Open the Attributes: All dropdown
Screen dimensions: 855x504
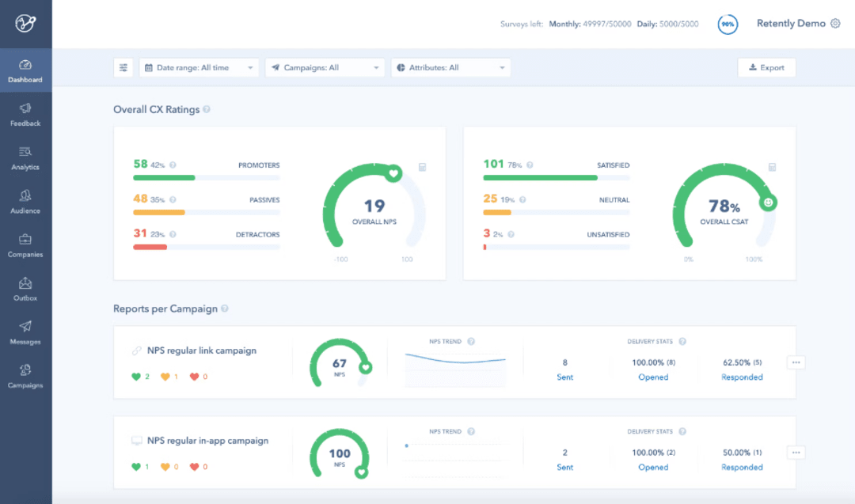pyautogui.click(x=450, y=67)
